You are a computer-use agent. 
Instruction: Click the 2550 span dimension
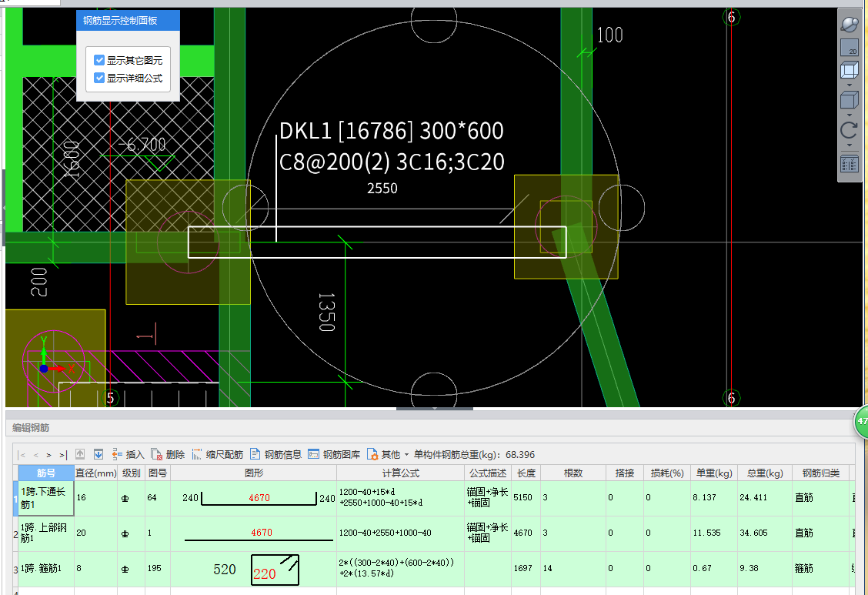(382, 188)
